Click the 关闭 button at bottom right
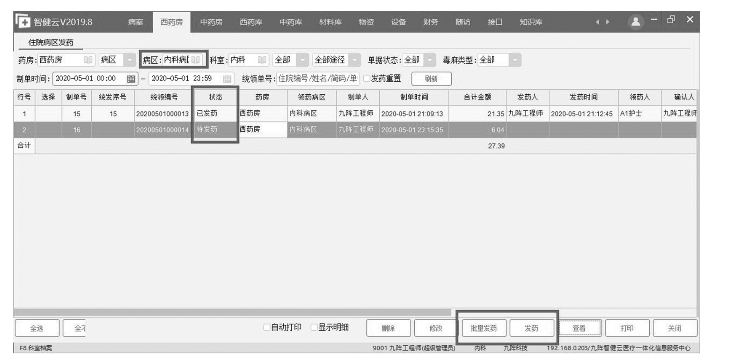 click(x=675, y=328)
